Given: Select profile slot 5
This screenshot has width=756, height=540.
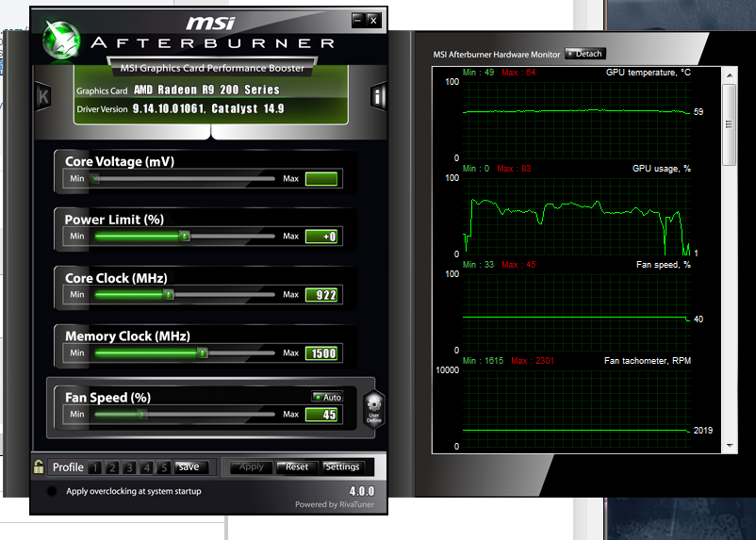Looking at the screenshot, I should tap(164, 467).
